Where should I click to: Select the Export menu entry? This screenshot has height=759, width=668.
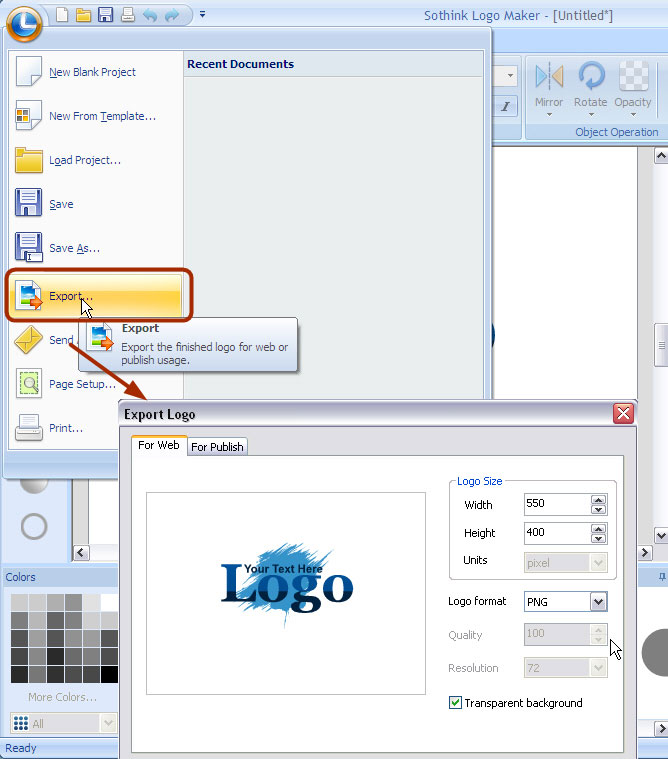coord(96,295)
